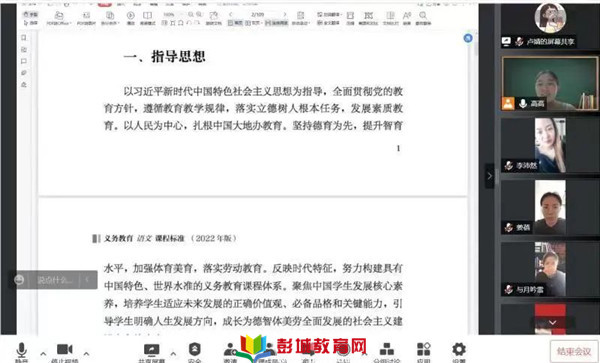The image size is (600, 363).
Task: Open the emoji smiley in chat bar
Action: pos(19,280)
